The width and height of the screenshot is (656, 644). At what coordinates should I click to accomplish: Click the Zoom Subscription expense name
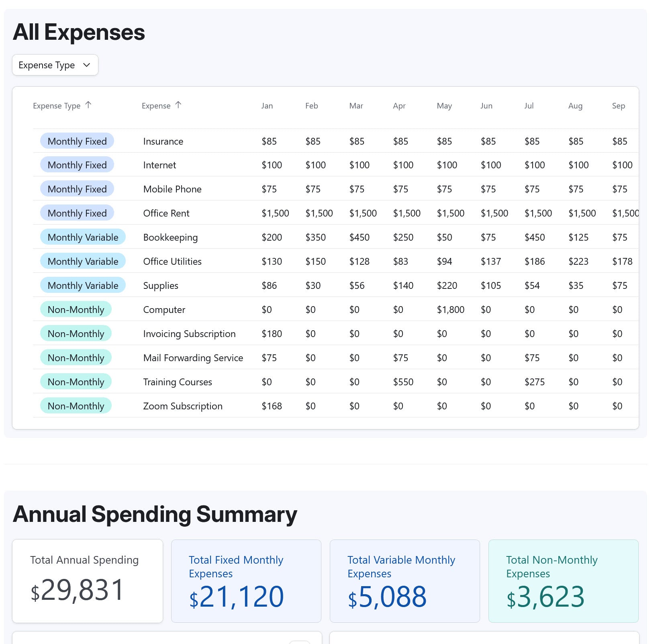[182, 406]
